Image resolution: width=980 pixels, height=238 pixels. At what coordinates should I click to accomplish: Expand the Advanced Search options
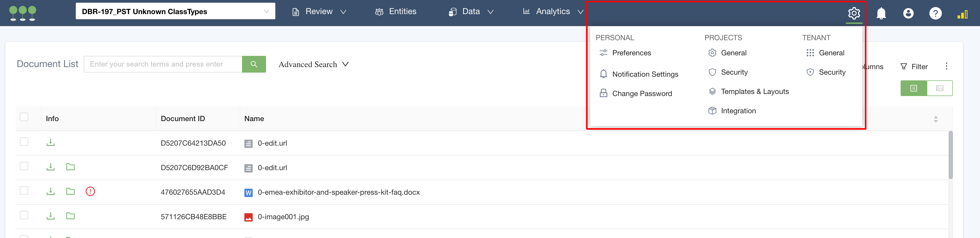(x=313, y=65)
